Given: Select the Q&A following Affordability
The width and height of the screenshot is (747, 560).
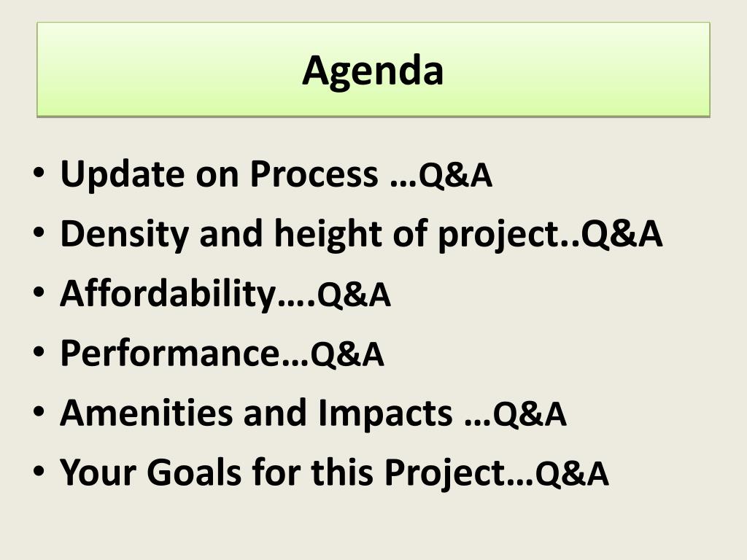Looking at the screenshot, I should pyautogui.click(x=354, y=295).
